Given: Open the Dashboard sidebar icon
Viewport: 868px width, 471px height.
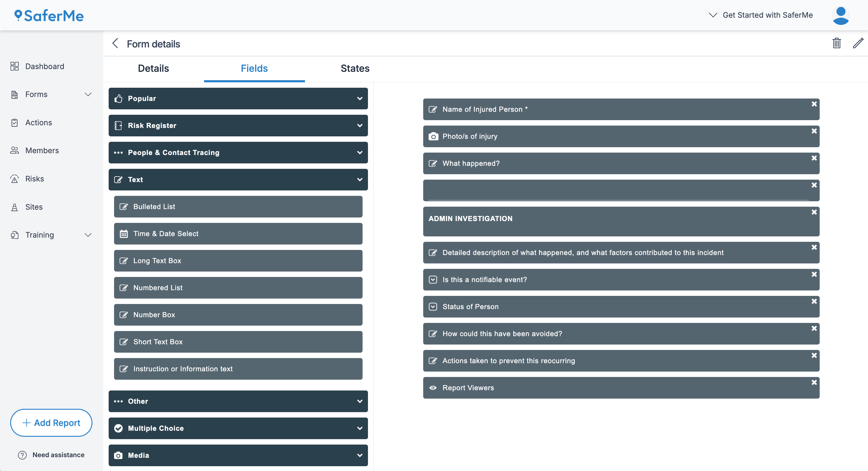Looking at the screenshot, I should [x=15, y=66].
